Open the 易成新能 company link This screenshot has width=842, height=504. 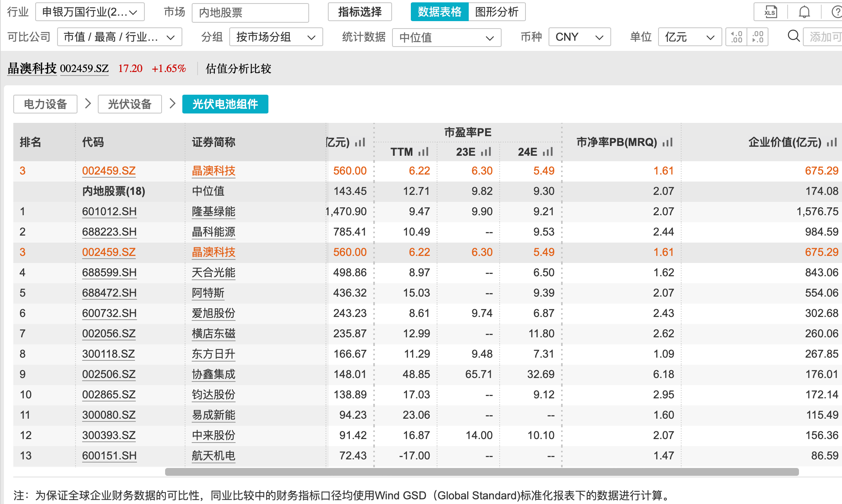pos(214,415)
